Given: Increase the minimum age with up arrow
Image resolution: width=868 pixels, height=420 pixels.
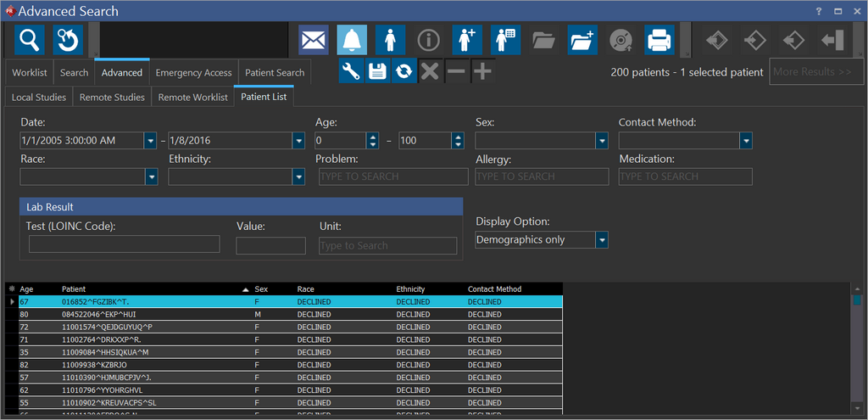Looking at the screenshot, I should [371, 136].
